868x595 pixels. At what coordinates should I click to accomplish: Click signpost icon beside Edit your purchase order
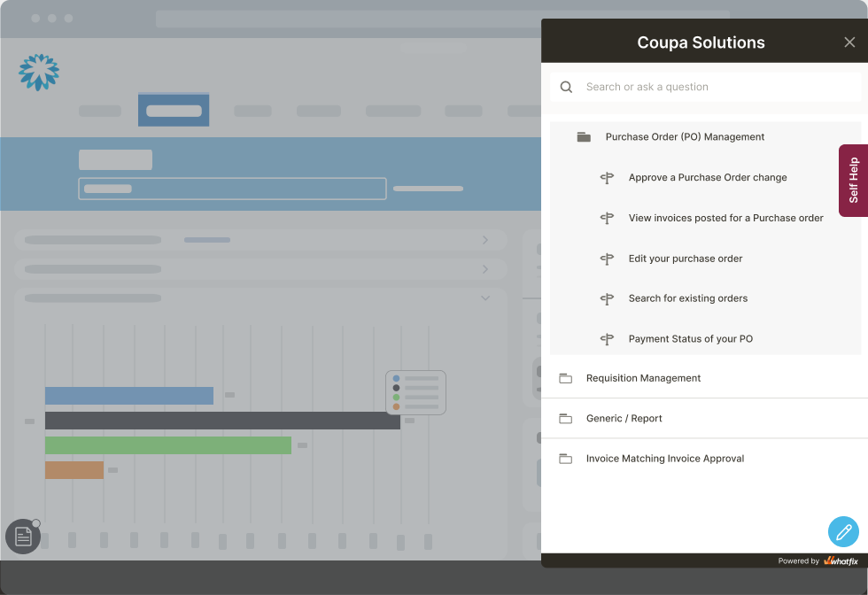[x=607, y=259]
